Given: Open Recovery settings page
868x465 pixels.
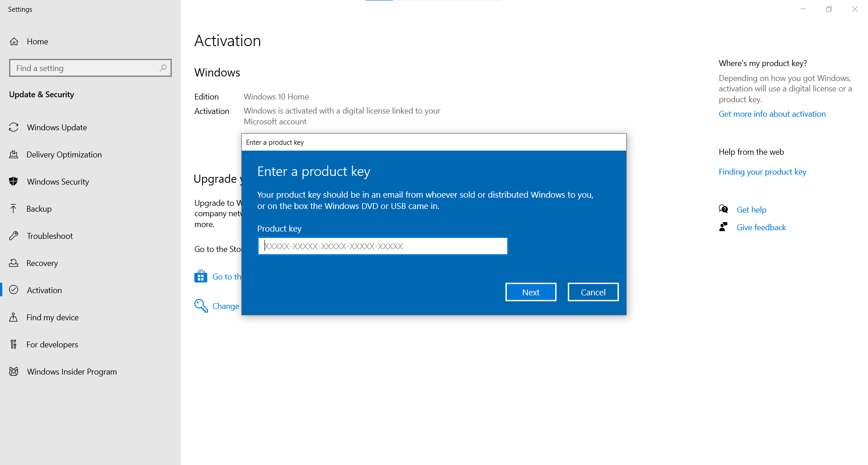Looking at the screenshot, I should click(x=90, y=263).
